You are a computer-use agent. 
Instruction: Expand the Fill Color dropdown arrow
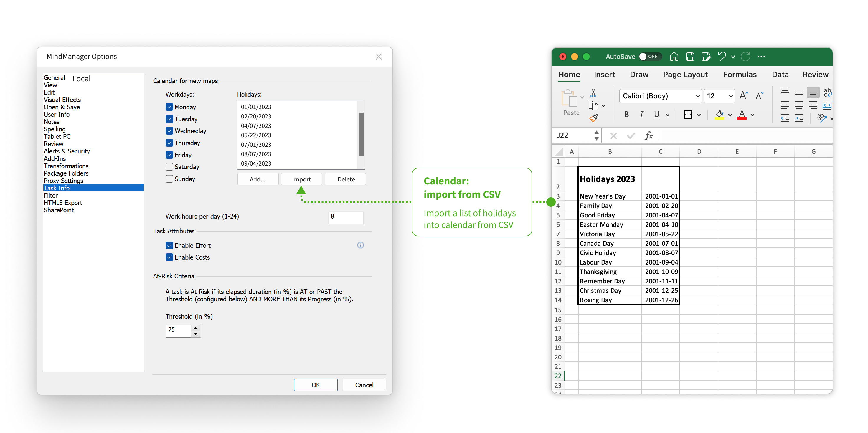pyautogui.click(x=730, y=115)
